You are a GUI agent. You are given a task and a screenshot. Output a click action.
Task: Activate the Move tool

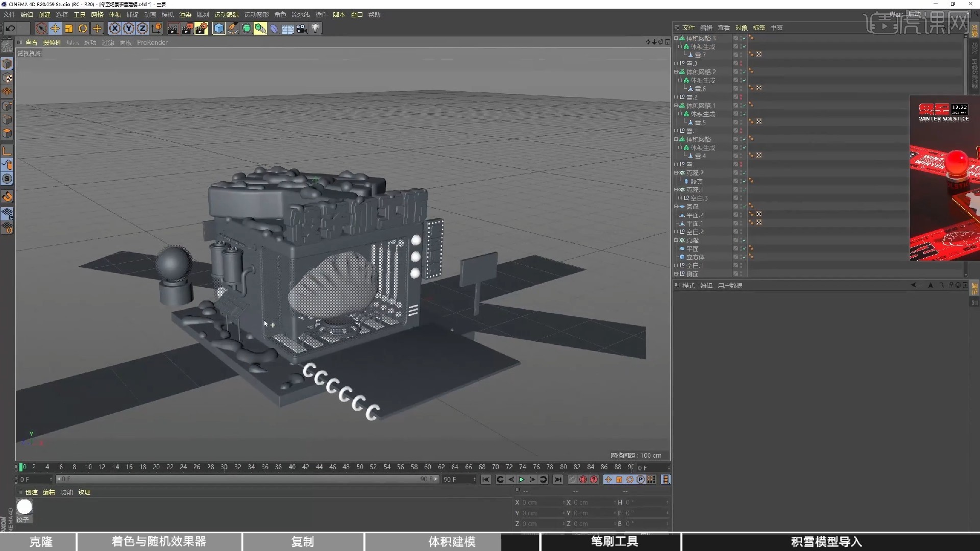pos(55,29)
